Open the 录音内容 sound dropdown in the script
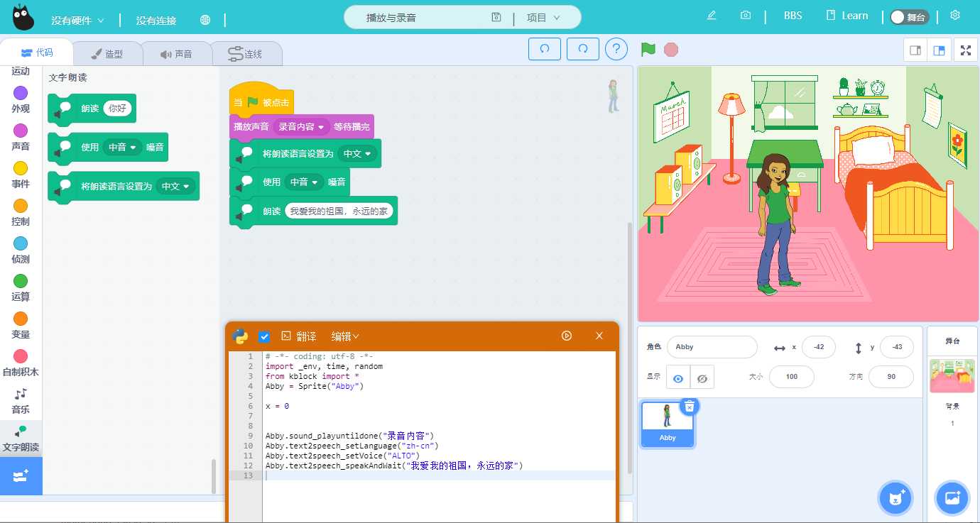Image resolution: width=980 pixels, height=523 pixels. pos(301,126)
